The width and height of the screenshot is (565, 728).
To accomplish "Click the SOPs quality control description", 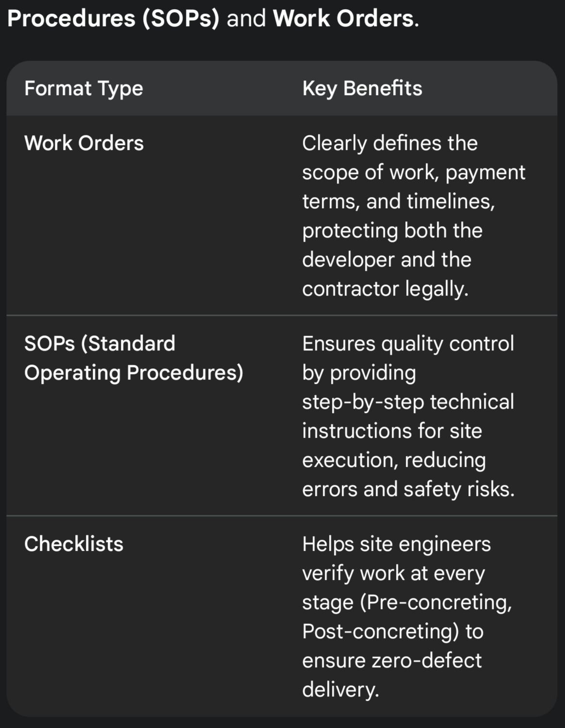I will [x=408, y=416].
